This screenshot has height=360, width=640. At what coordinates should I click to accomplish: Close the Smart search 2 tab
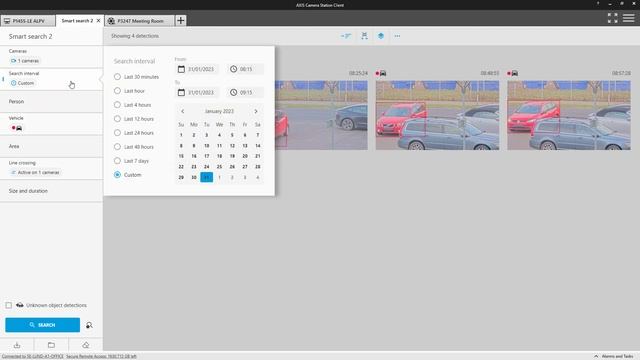98,20
